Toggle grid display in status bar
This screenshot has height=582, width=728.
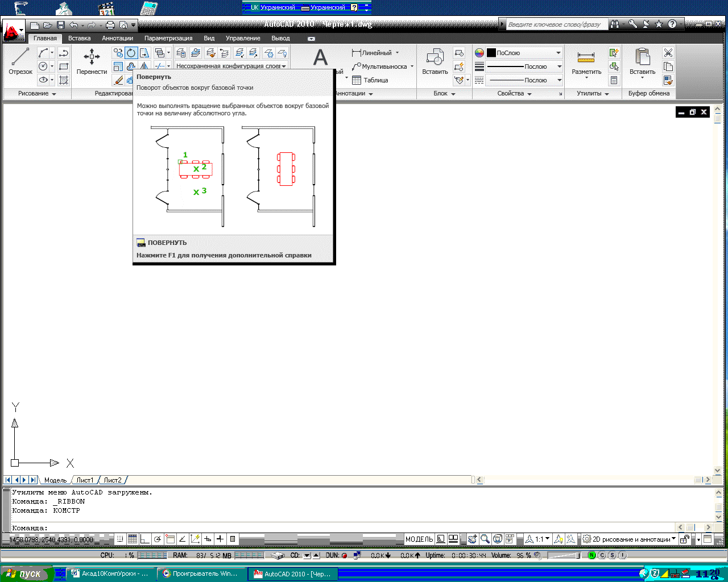pos(133,539)
